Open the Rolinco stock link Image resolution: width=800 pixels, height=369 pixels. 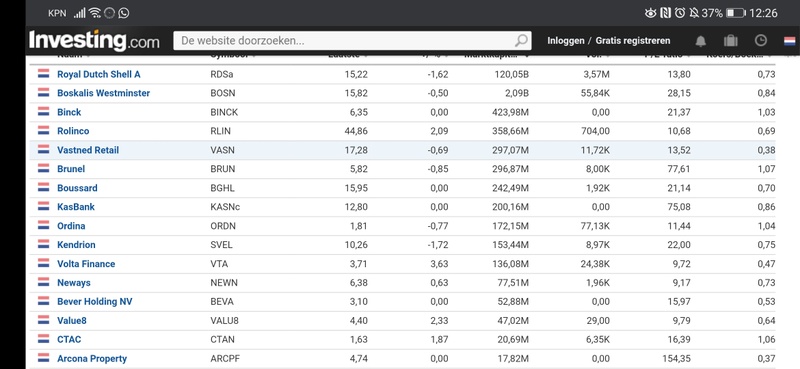(73, 131)
